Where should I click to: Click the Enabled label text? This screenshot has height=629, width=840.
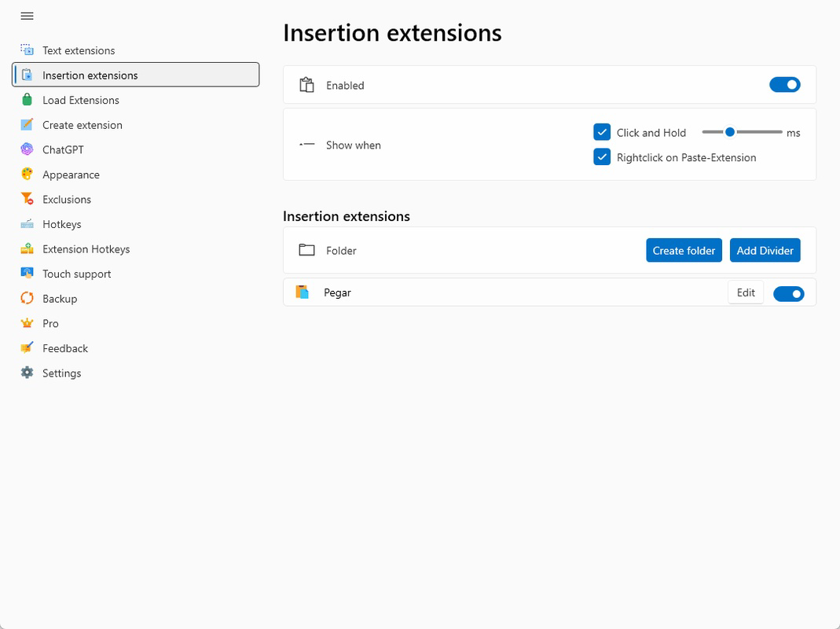pos(345,85)
